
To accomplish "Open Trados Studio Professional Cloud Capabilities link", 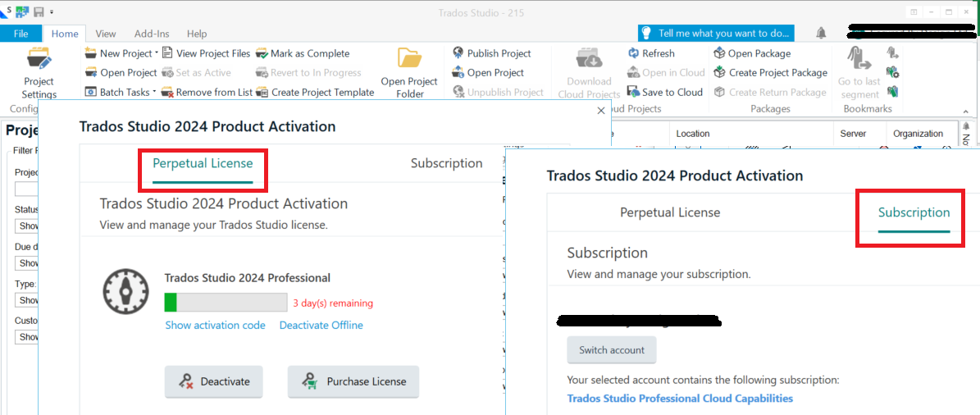I will pyautogui.click(x=680, y=398).
